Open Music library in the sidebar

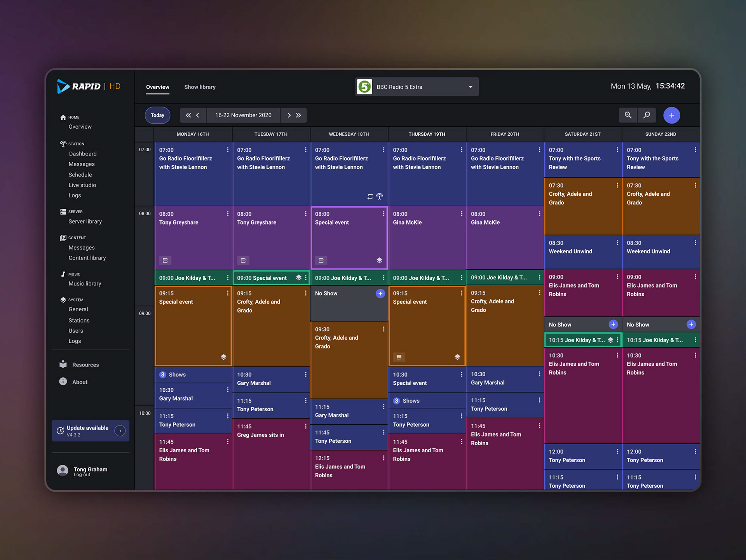[85, 284]
